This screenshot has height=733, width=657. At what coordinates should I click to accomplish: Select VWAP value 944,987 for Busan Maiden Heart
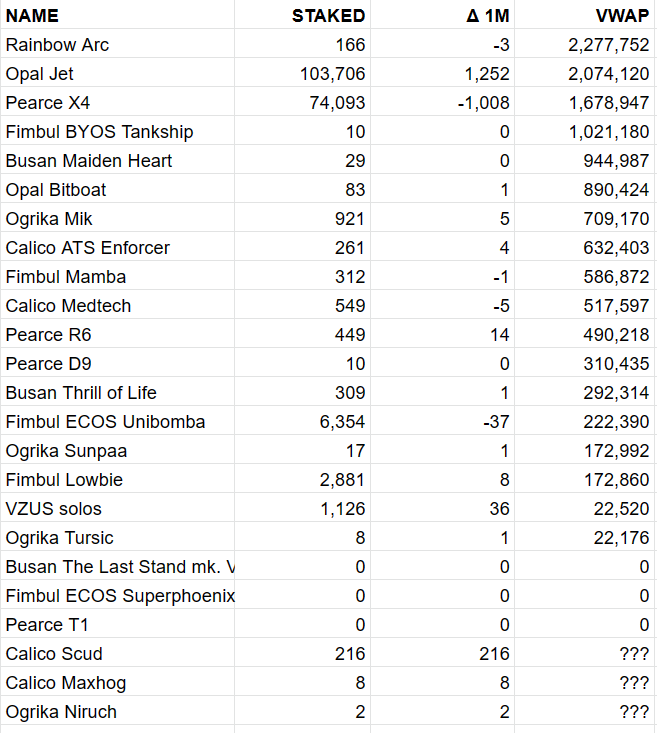coord(616,161)
